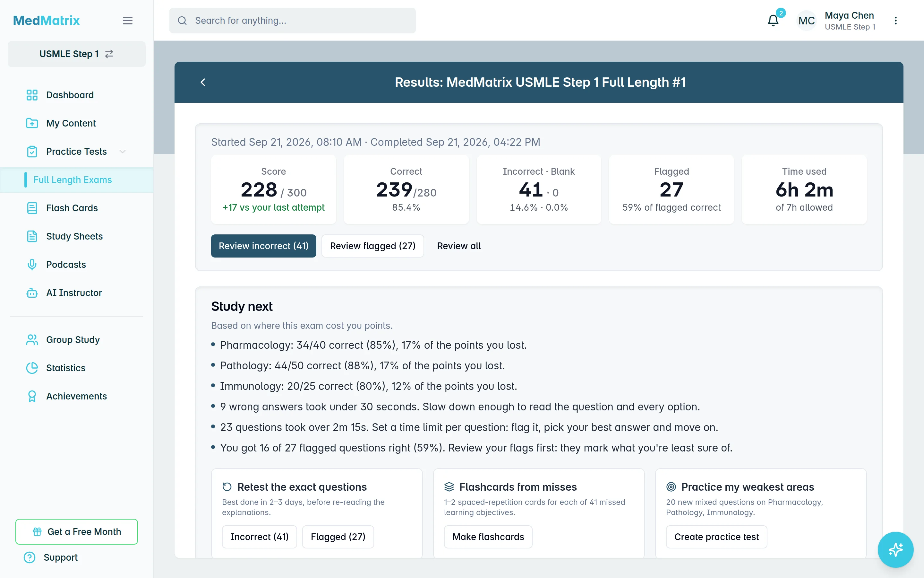Click the Review flagged (27) button
The height and width of the screenshot is (578, 924).
click(x=373, y=246)
